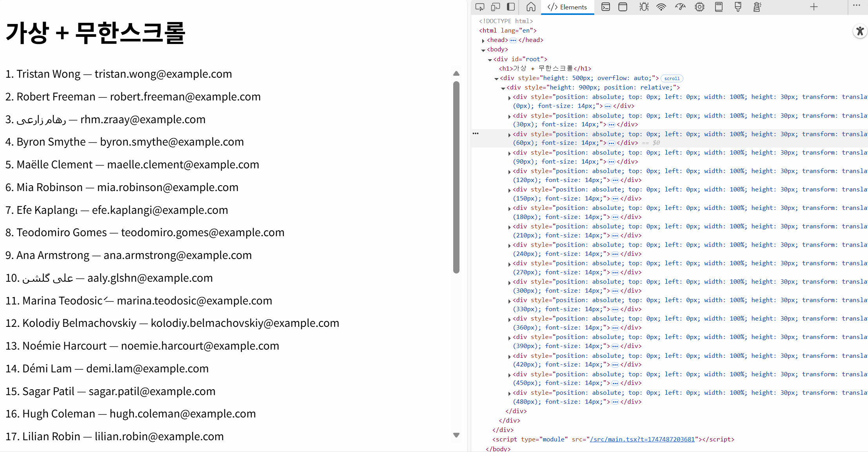Collapse the body element node
The width and height of the screenshot is (868, 452).
[x=483, y=50]
